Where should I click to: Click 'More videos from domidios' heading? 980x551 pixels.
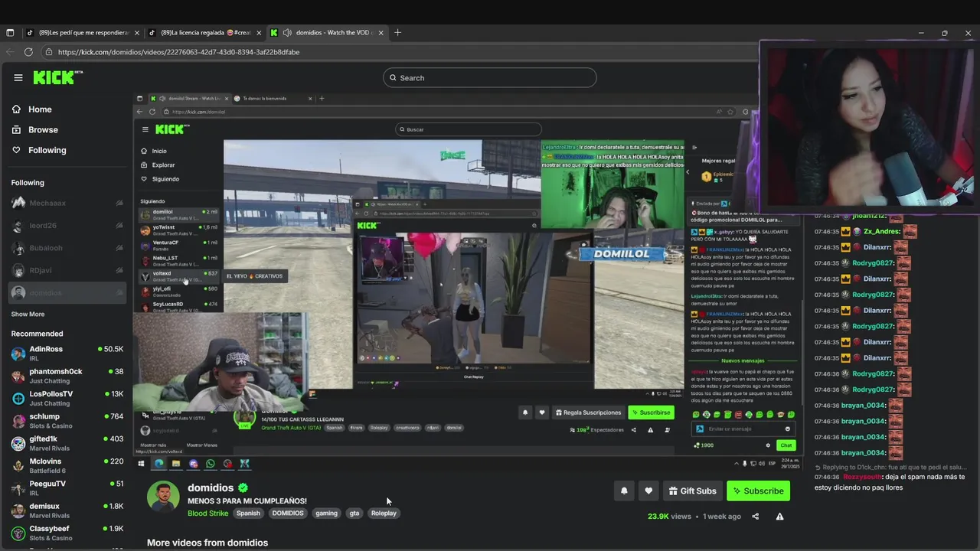[x=207, y=543]
